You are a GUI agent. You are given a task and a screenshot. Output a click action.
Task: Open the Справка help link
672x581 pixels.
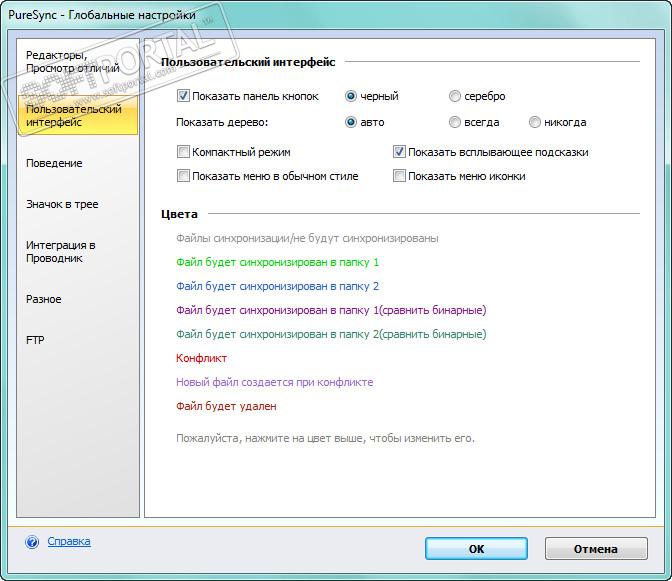(x=69, y=541)
